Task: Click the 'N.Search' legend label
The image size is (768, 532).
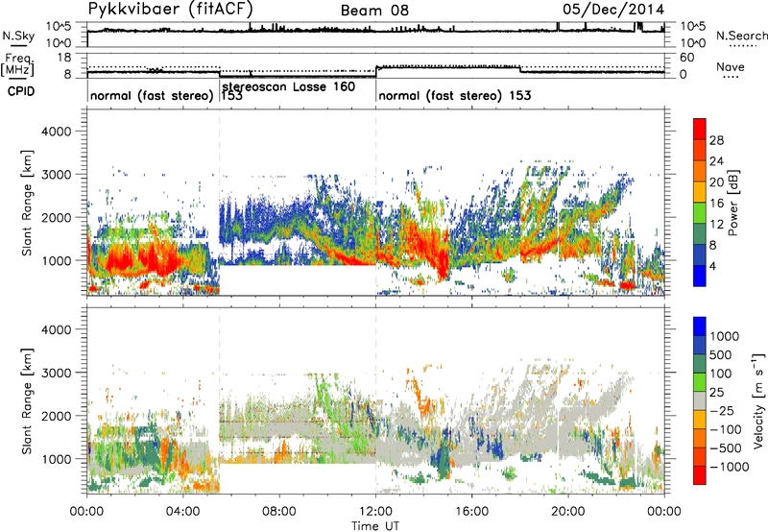Action: 741,36
